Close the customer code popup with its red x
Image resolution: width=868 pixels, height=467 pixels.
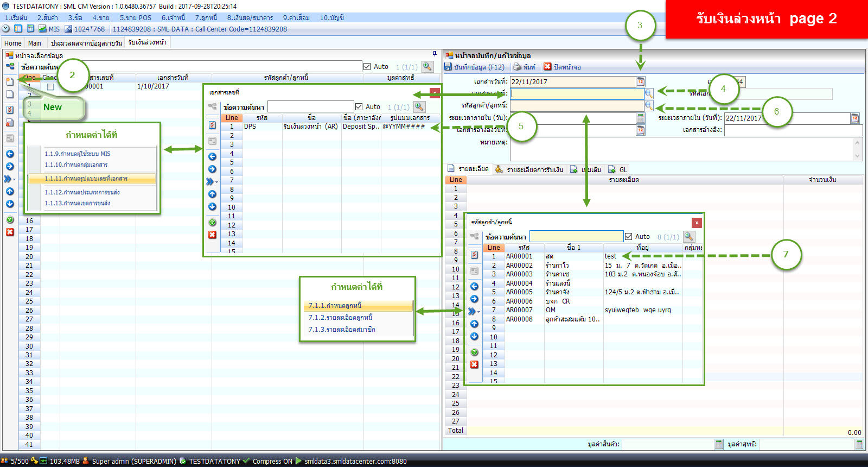(x=697, y=223)
